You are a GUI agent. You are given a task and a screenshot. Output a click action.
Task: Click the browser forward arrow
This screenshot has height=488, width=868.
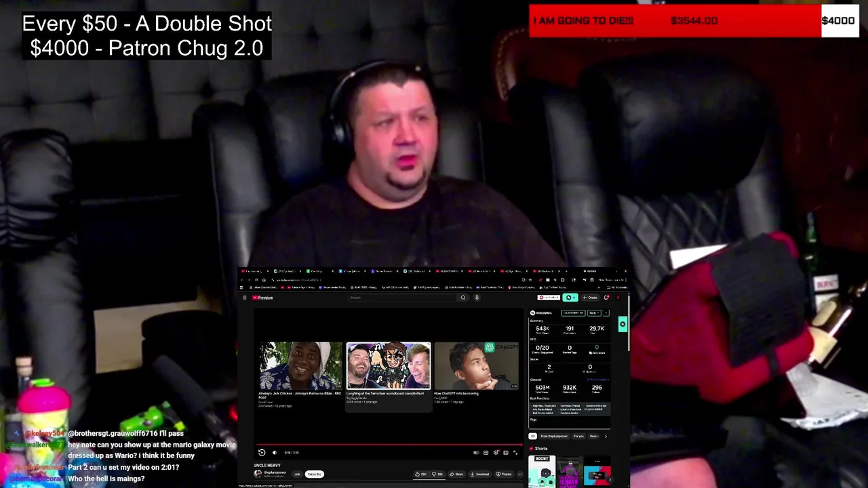[249, 280]
